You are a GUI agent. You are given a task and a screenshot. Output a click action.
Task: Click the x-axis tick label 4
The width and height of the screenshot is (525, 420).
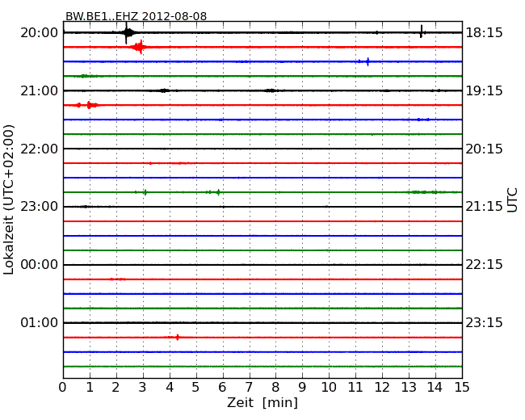170,387
